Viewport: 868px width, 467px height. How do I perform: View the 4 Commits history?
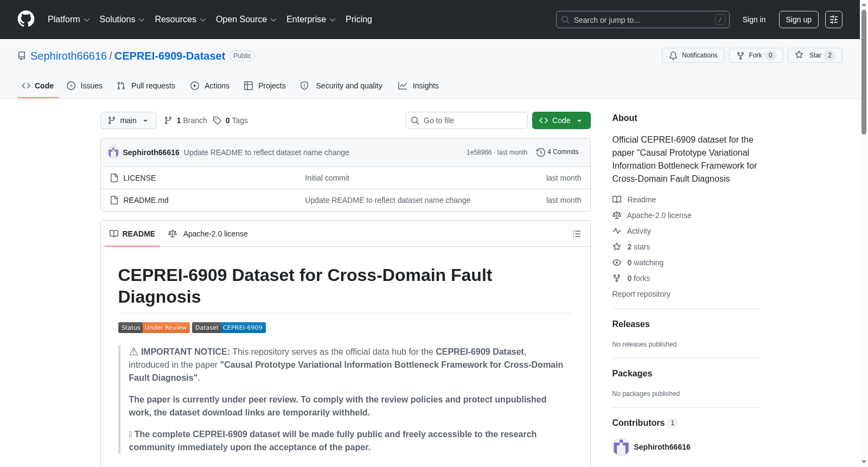[x=558, y=152]
